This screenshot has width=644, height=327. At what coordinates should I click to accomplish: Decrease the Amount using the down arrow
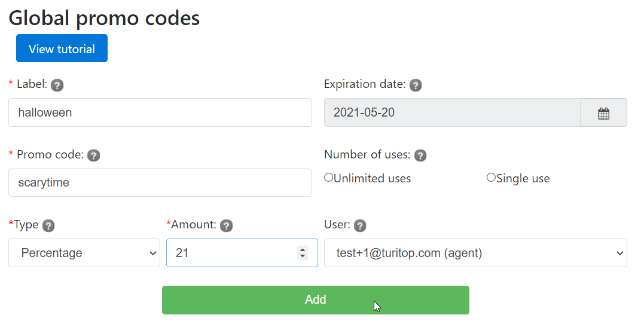tap(303, 256)
